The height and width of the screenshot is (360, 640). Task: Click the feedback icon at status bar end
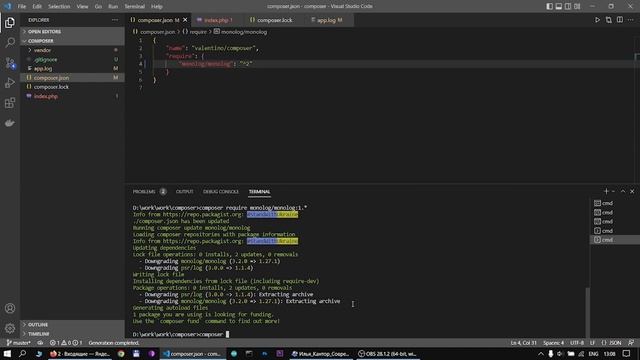point(631,343)
